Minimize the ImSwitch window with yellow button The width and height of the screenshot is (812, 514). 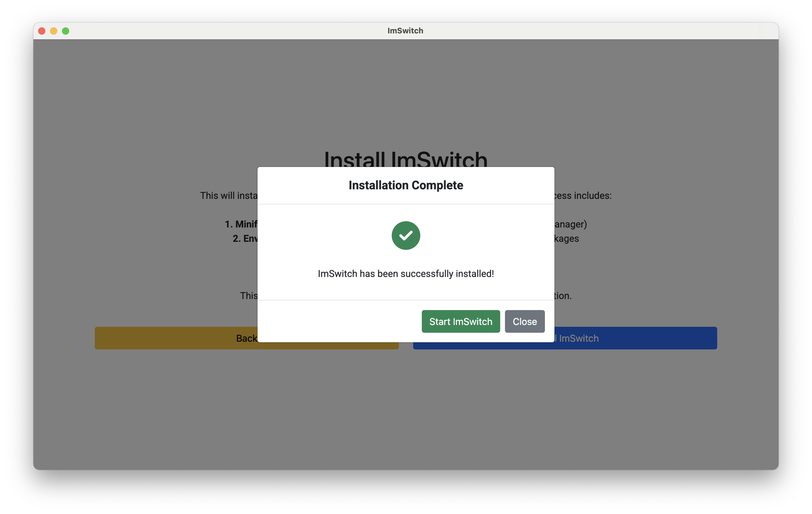[x=54, y=31]
